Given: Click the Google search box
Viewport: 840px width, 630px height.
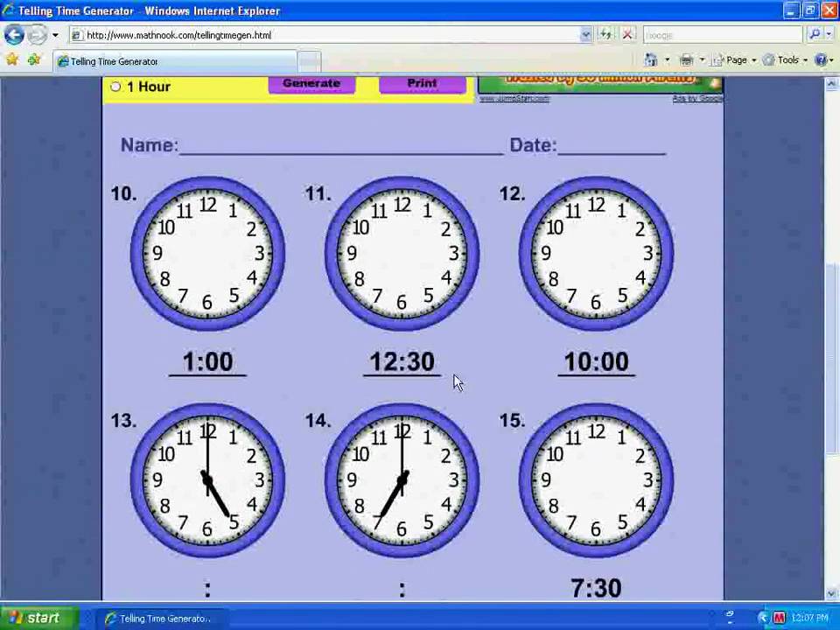Looking at the screenshot, I should point(724,35).
